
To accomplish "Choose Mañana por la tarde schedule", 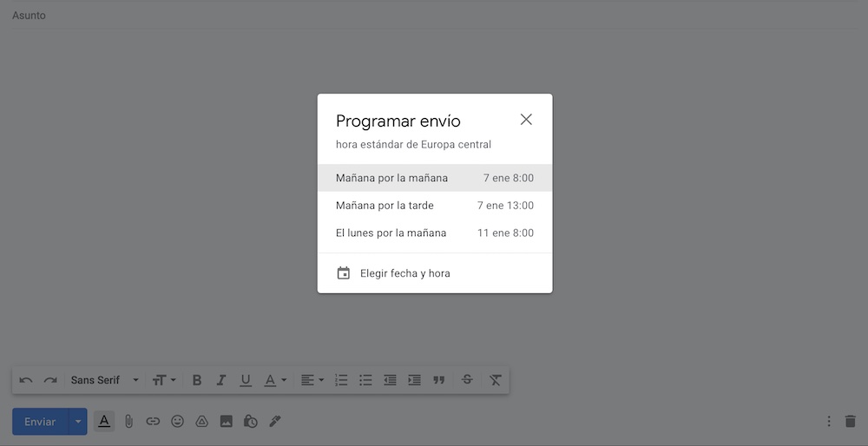I will pos(434,206).
